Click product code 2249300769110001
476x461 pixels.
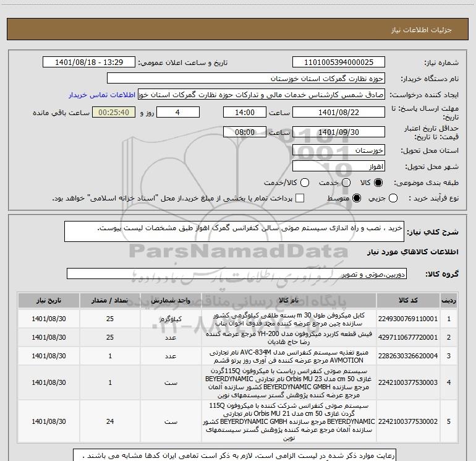point(408,319)
